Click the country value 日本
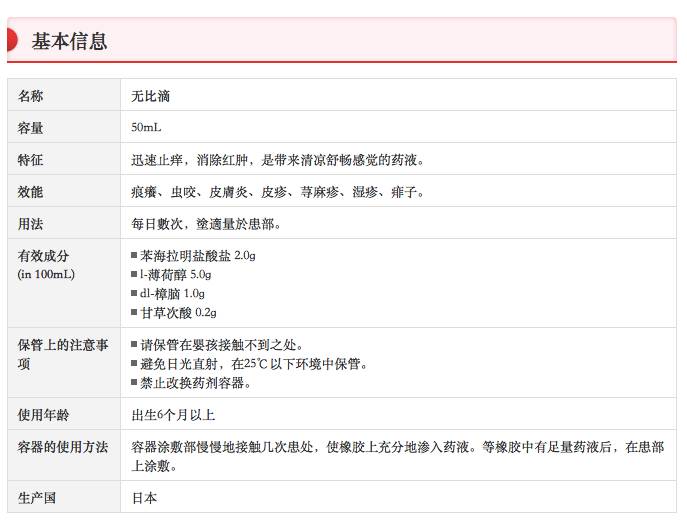The image size is (687, 528). [x=144, y=498]
